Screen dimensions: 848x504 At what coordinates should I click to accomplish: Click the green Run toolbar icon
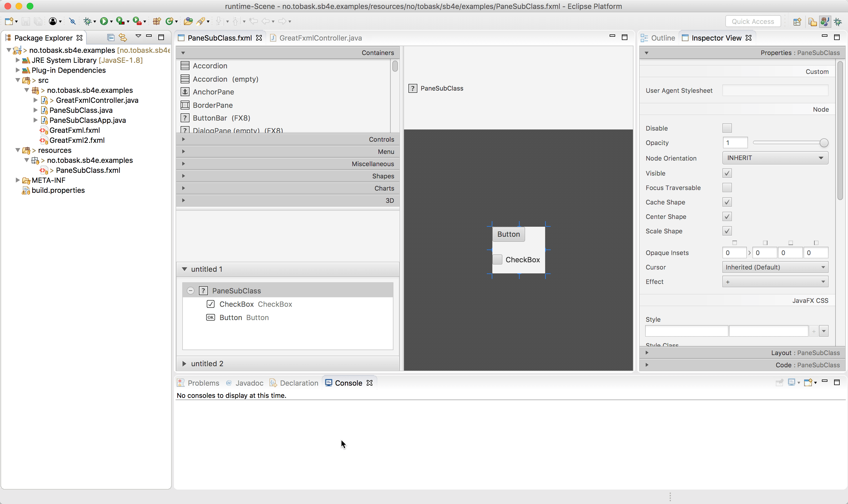[104, 21]
